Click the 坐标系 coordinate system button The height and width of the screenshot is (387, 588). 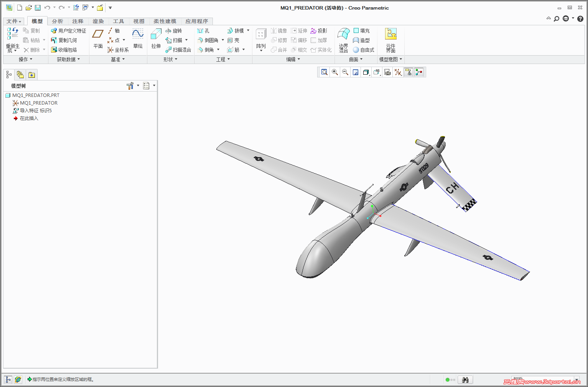coord(118,50)
